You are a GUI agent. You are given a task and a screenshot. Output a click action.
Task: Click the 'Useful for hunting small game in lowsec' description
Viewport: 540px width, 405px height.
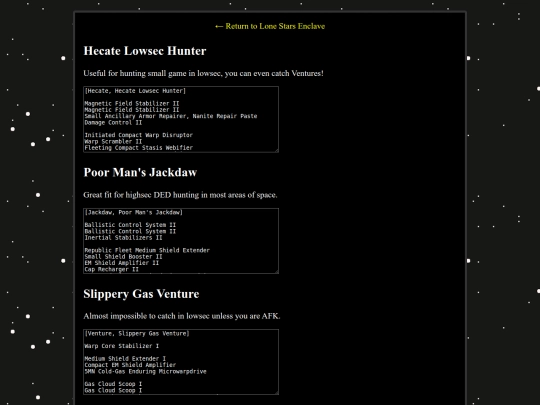tap(204, 73)
